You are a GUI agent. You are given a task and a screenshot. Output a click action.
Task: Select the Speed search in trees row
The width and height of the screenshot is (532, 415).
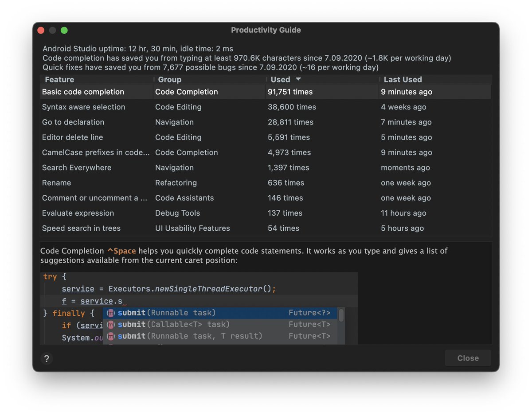point(266,228)
